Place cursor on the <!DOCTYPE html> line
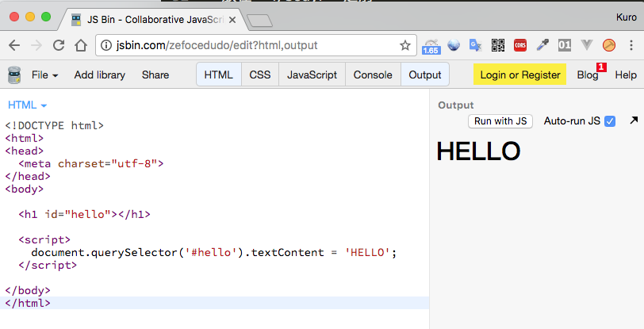The image size is (644, 329). point(54,125)
